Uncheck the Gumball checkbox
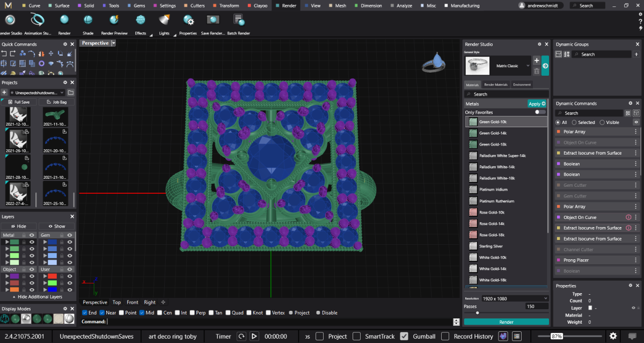 click(405, 337)
